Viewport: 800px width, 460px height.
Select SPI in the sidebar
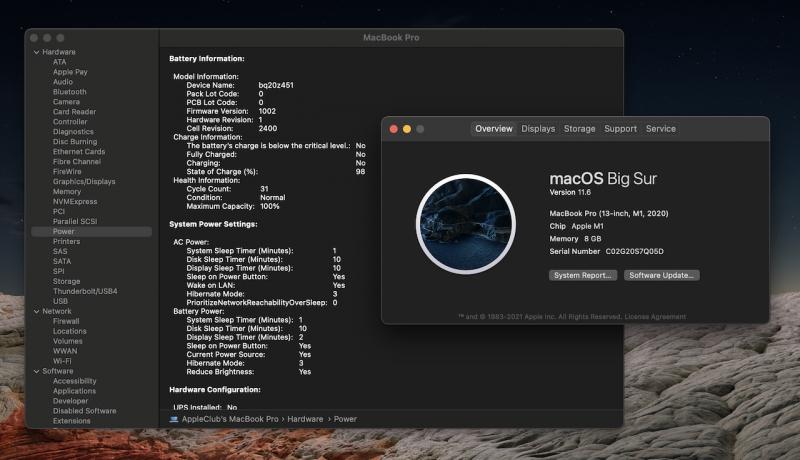coord(58,271)
